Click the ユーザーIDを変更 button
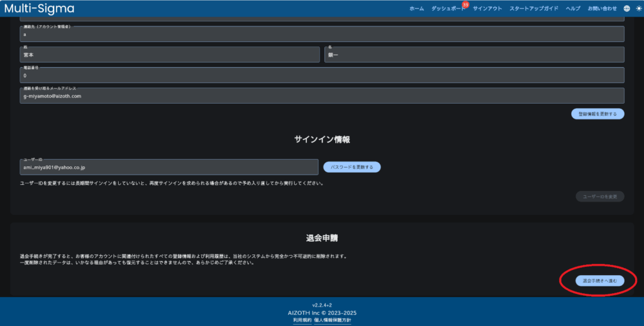Viewport: 644px width, 326px height. (599, 197)
